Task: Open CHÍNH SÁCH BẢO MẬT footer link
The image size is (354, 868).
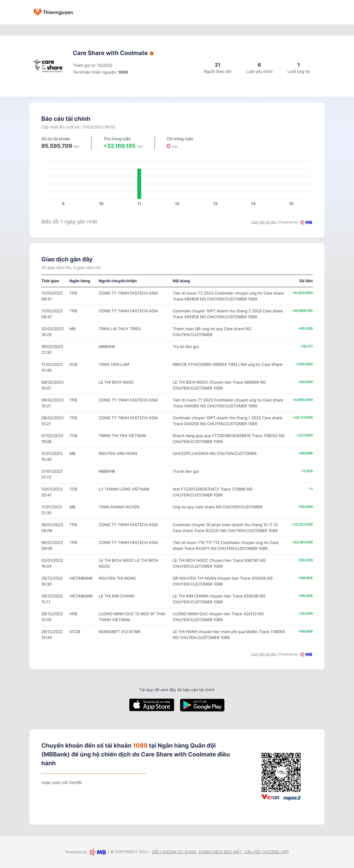Action: pos(220,852)
